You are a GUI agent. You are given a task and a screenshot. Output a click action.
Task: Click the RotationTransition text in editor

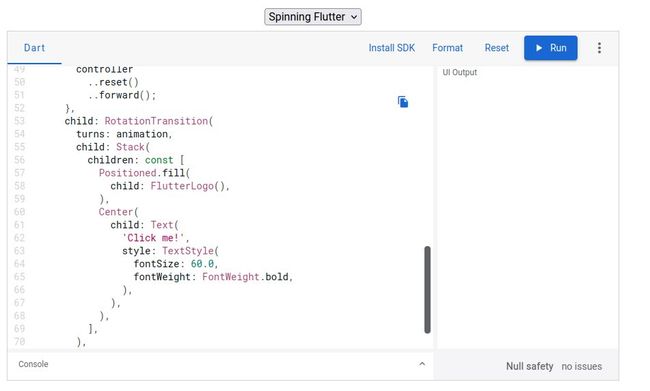coord(156,121)
